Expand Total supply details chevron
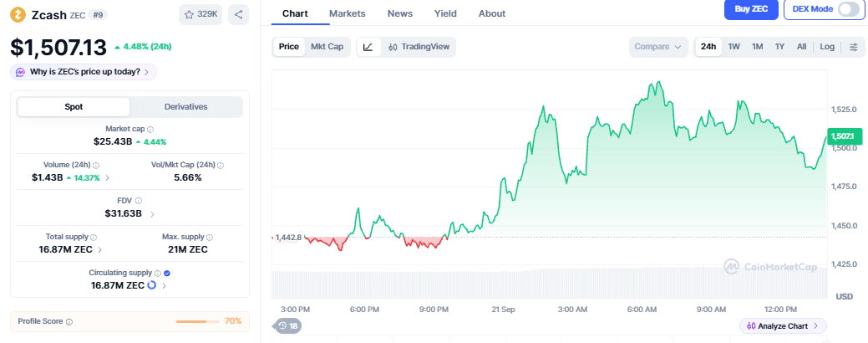This screenshot has height=343, width=868. (x=99, y=250)
